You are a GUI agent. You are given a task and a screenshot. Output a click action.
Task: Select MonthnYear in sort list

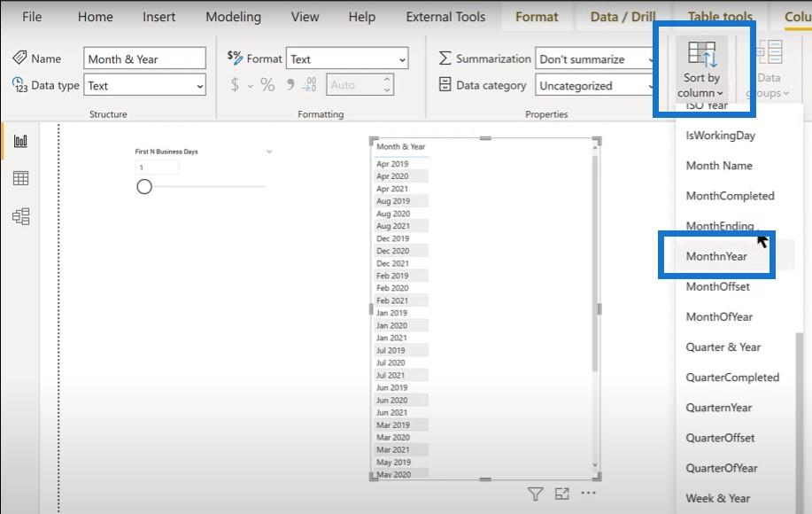tap(716, 256)
